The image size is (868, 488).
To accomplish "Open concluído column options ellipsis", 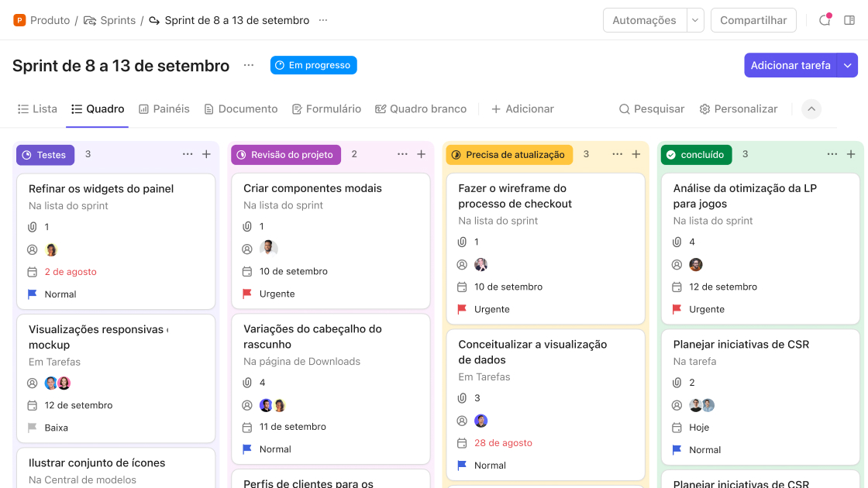I will pos(832,154).
